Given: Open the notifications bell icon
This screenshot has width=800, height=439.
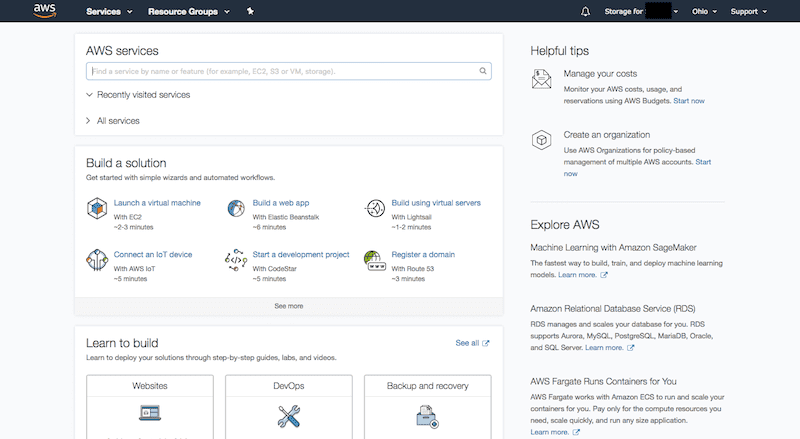Looking at the screenshot, I should (585, 11).
